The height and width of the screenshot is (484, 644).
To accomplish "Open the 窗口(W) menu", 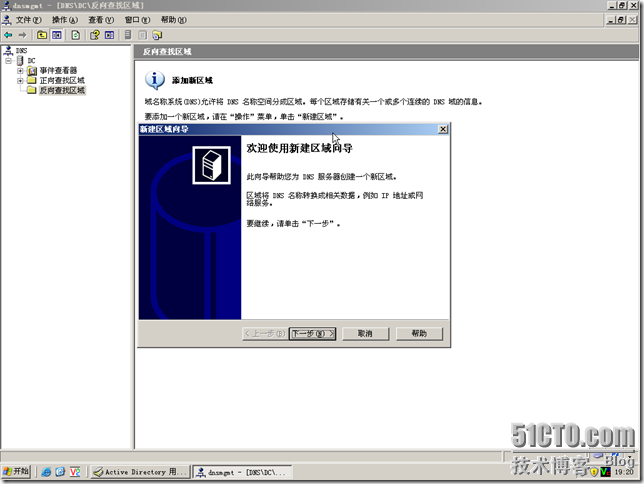I will pyautogui.click(x=138, y=20).
